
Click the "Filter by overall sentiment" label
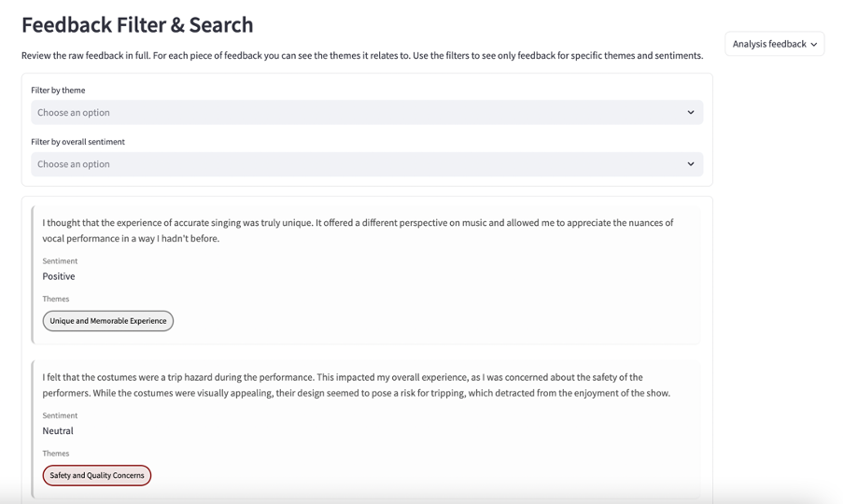(x=77, y=142)
